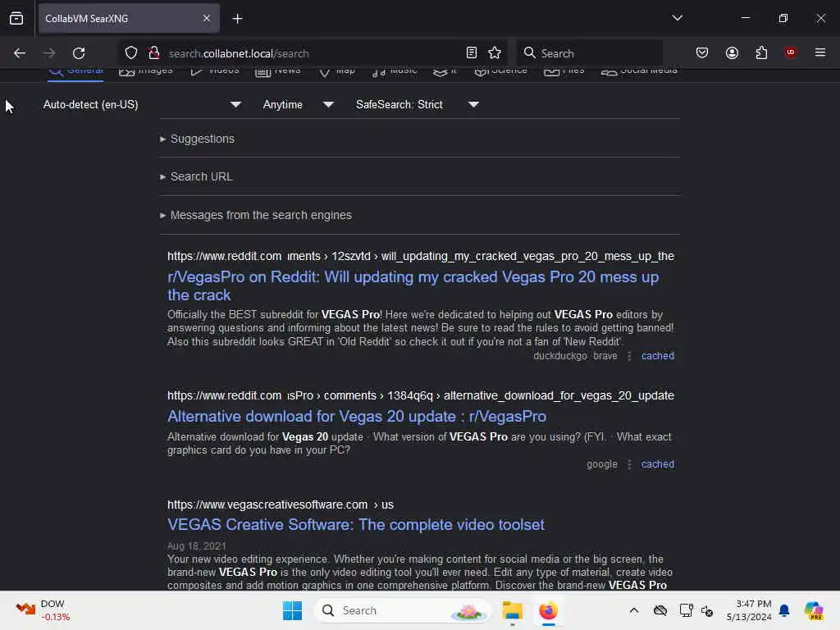Switch to the Science tab
Screen dimensions: 840x630
click(x=501, y=71)
